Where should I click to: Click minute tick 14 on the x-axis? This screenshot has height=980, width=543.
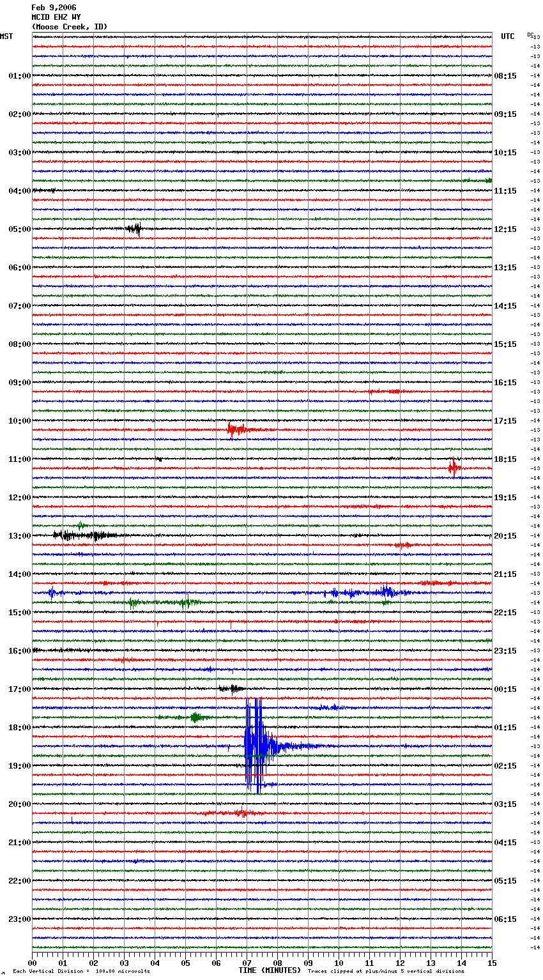462,963
